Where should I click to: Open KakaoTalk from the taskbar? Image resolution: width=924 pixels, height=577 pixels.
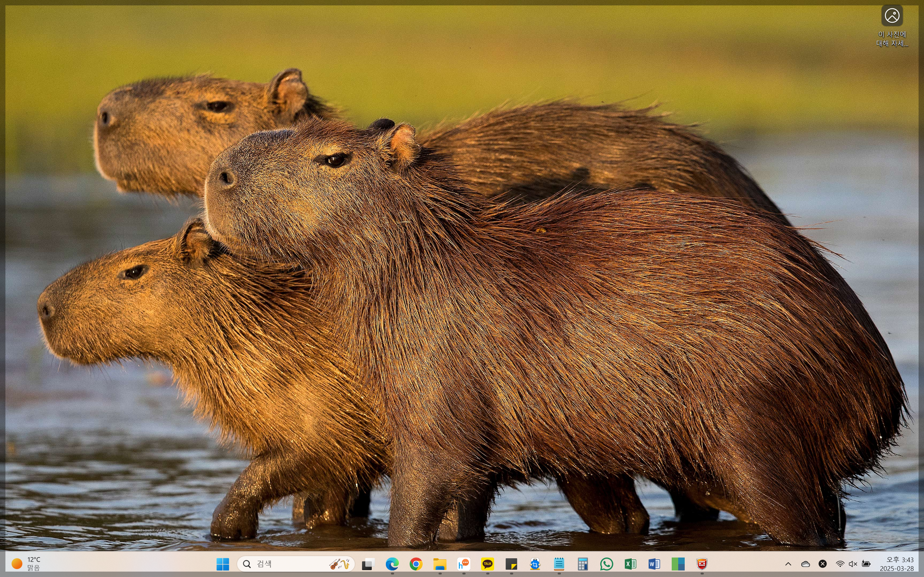point(488,564)
